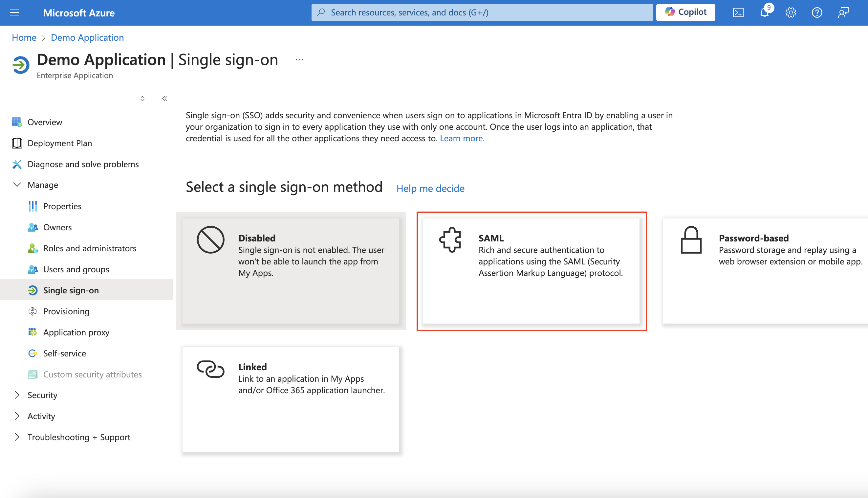This screenshot has width=868, height=498.
Task: Select Single sign-on in the sidebar
Action: (x=86, y=290)
